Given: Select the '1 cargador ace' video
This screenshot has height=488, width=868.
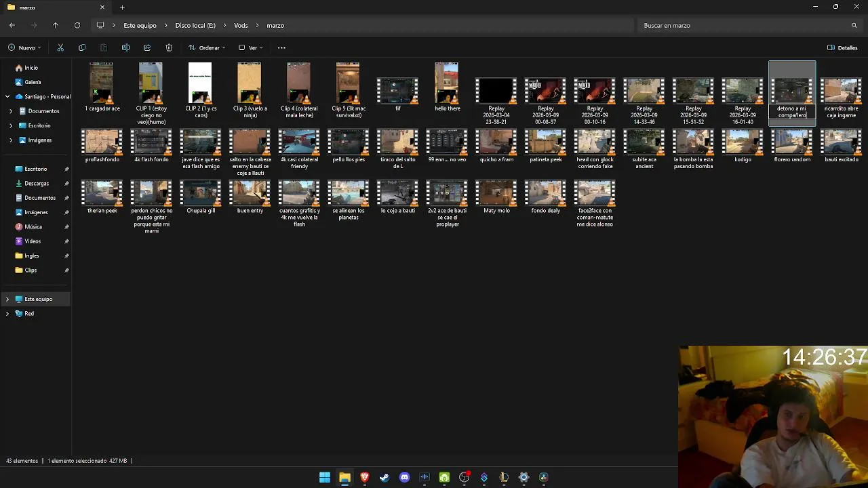Looking at the screenshot, I should 102,87.
